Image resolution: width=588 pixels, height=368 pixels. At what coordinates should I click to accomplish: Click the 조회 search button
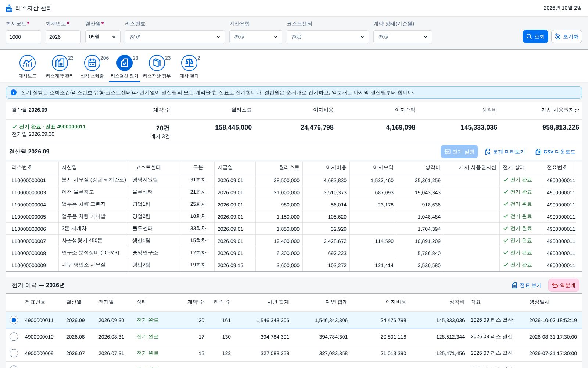[535, 36]
